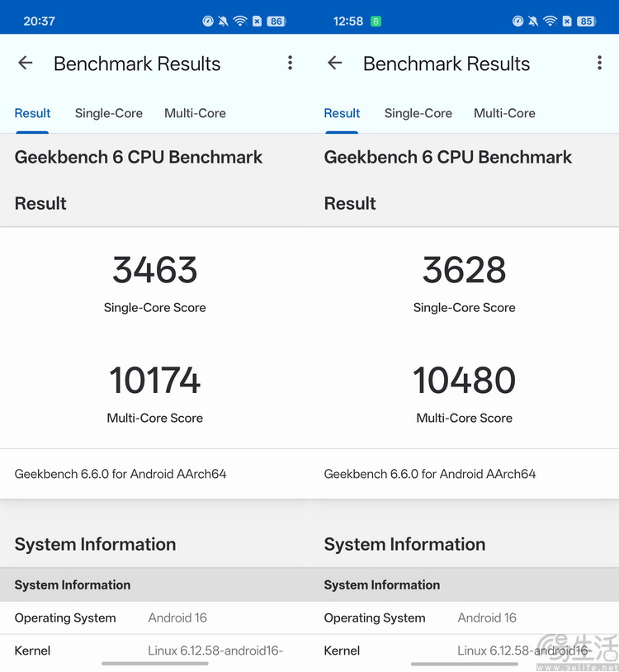The width and height of the screenshot is (619, 672).
Task: Tap the 20:37 clock in status bar
Action: pyautogui.click(x=39, y=21)
